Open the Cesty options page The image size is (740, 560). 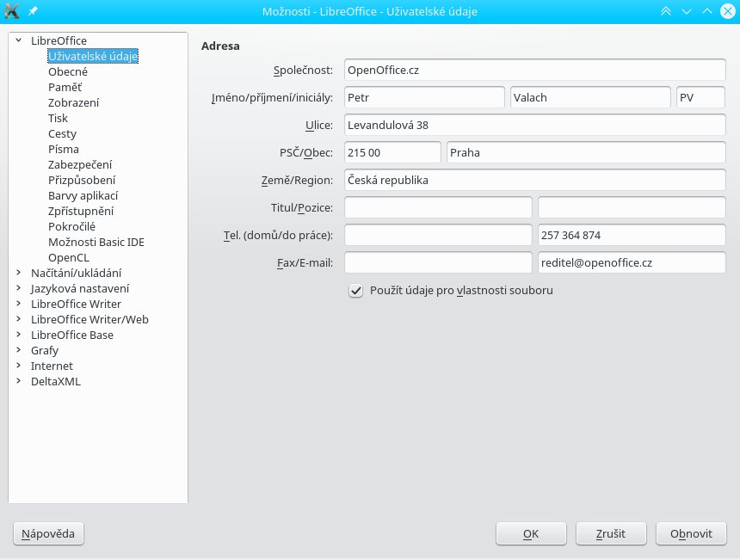(x=62, y=133)
